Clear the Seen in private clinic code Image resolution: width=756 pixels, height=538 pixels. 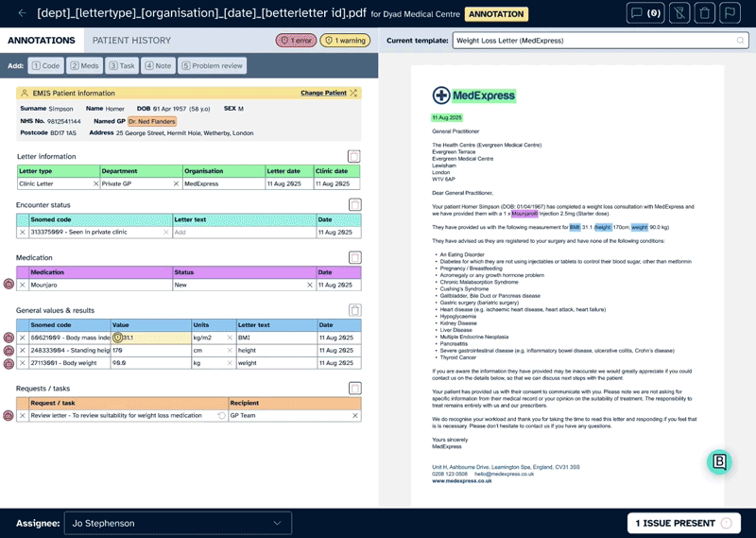tap(166, 232)
